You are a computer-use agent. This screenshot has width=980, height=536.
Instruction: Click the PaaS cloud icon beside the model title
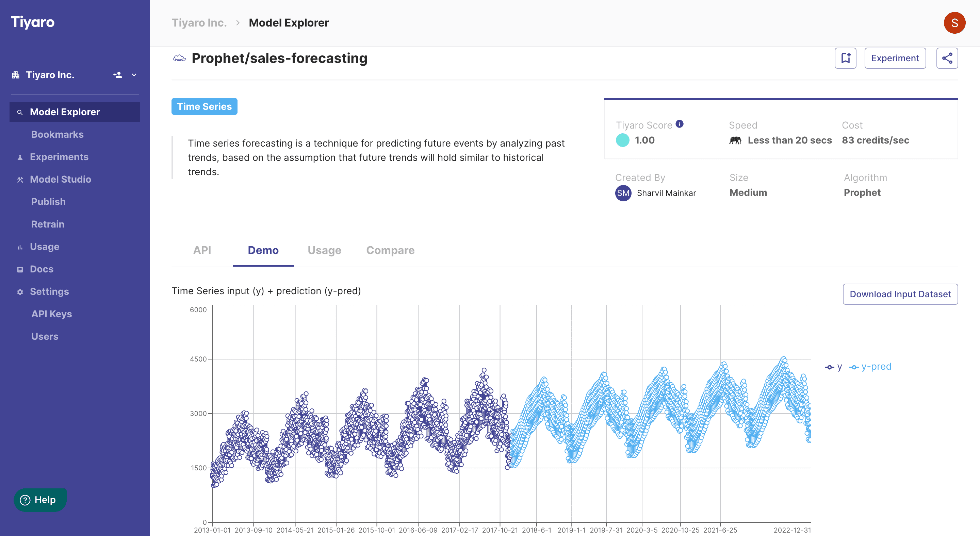pyautogui.click(x=179, y=58)
